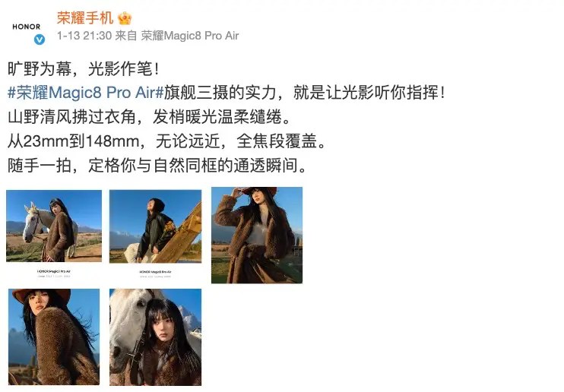The width and height of the screenshot is (564, 392).
Task: Click the 来自 label before device name
Action: pyautogui.click(x=126, y=36)
